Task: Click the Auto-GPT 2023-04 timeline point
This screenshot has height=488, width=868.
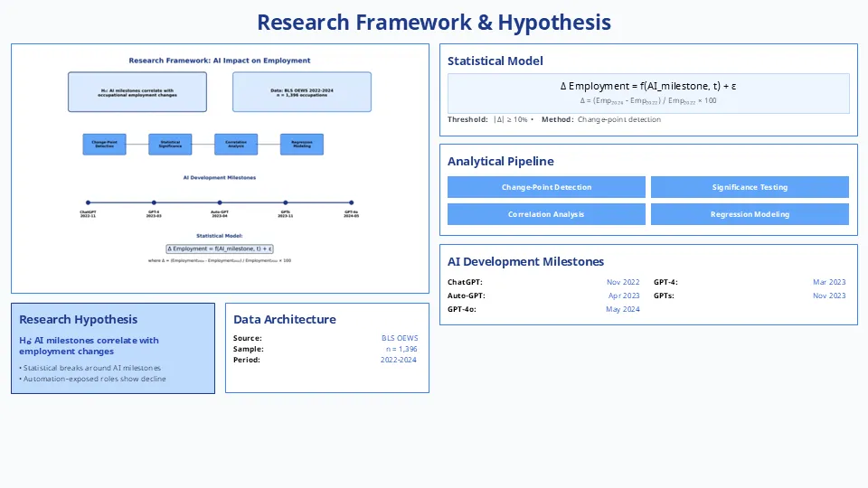Action: pos(220,202)
